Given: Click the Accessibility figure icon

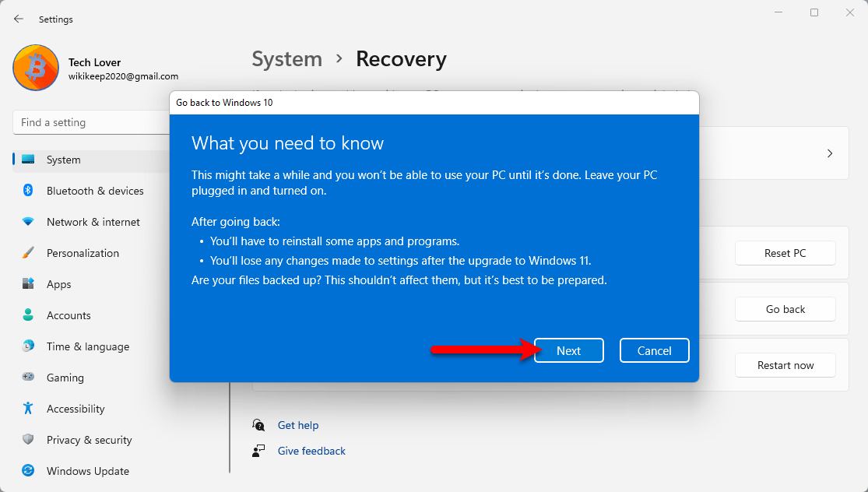Looking at the screenshot, I should tap(28, 409).
